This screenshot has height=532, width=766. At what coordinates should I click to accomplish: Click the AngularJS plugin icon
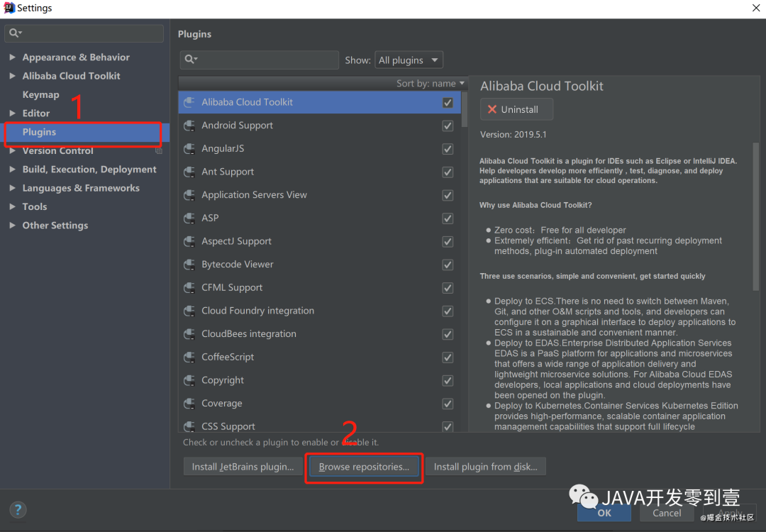click(x=189, y=149)
